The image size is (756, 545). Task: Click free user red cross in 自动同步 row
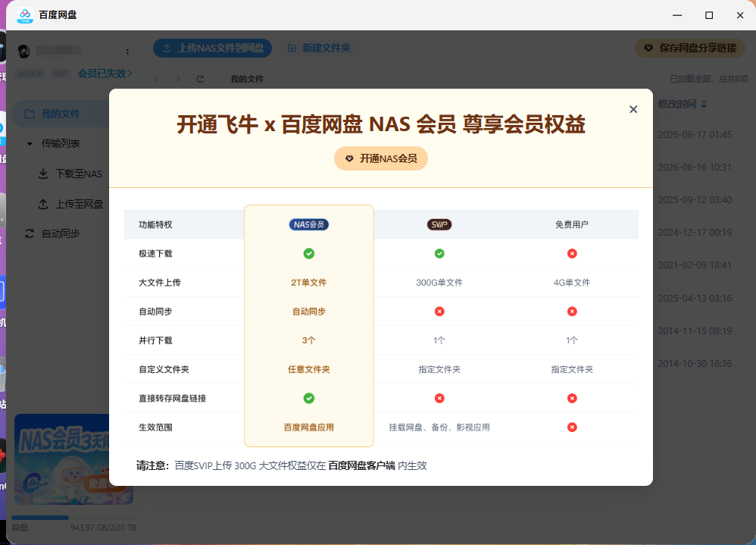(x=573, y=311)
